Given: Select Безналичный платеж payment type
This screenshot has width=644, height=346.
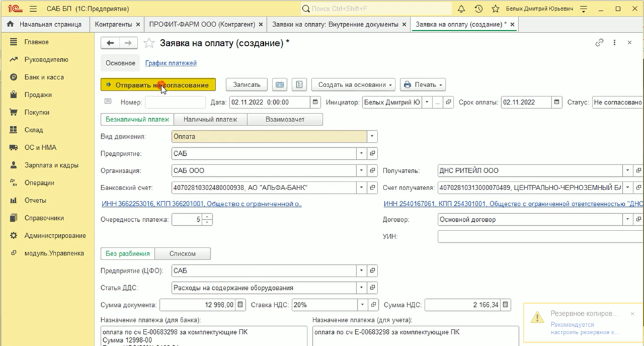Looking at the screenshot, I should click(137, 120).
